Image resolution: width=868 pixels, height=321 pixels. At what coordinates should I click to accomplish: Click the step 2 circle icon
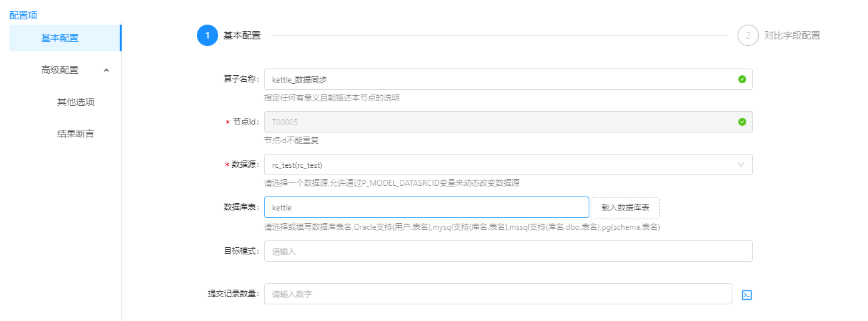coord(748,35)
